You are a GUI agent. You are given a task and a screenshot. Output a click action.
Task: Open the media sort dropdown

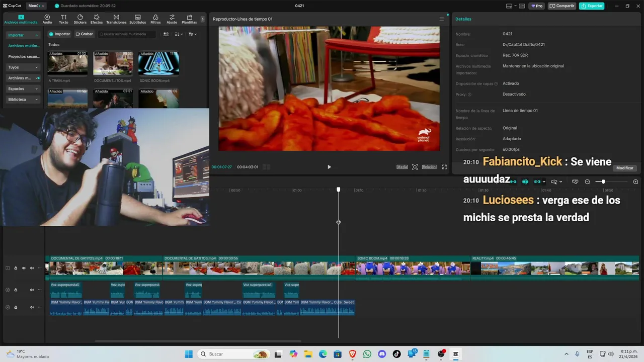pos(179,34)
